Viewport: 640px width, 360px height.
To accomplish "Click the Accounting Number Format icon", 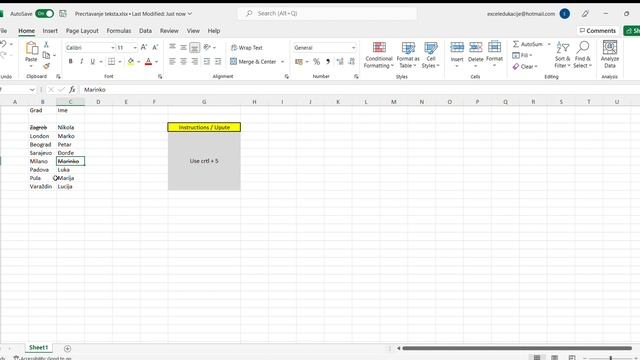I will pos(299,62).
